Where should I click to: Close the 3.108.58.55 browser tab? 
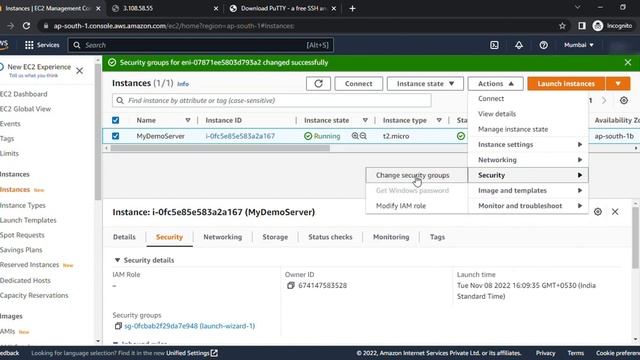[216, 8]
